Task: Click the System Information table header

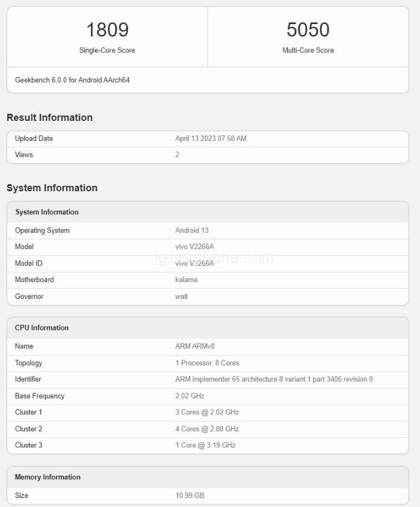Action: [x=47, y=212]
